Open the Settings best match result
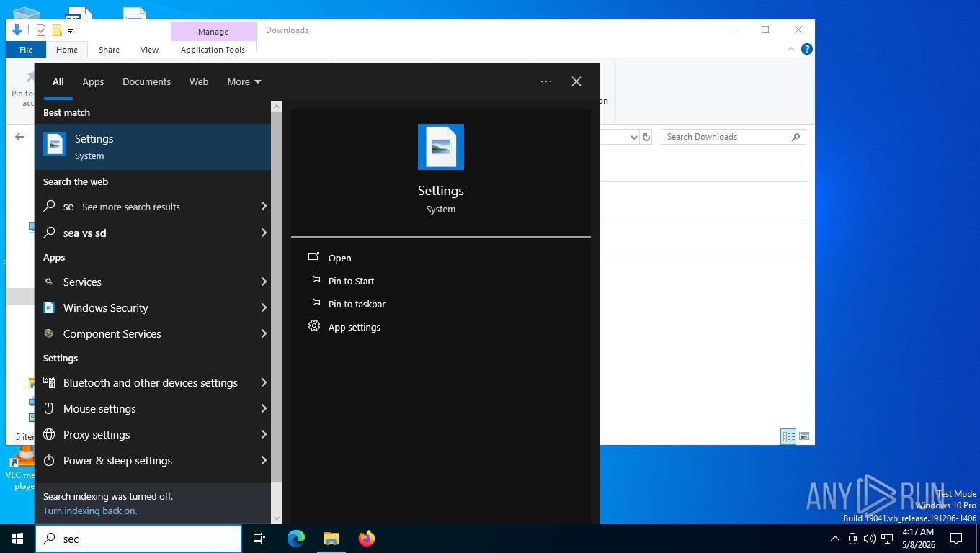 click(153, 147)
